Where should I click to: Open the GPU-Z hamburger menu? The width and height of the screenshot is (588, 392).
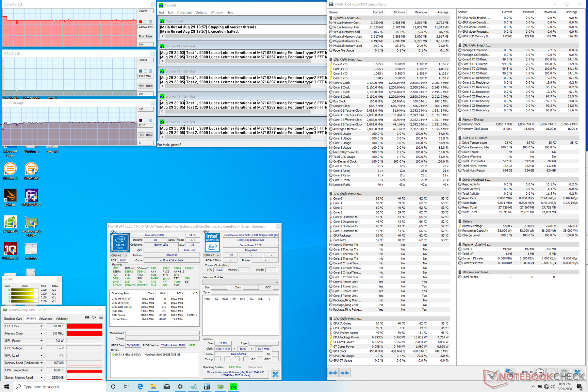coord(101,317)
